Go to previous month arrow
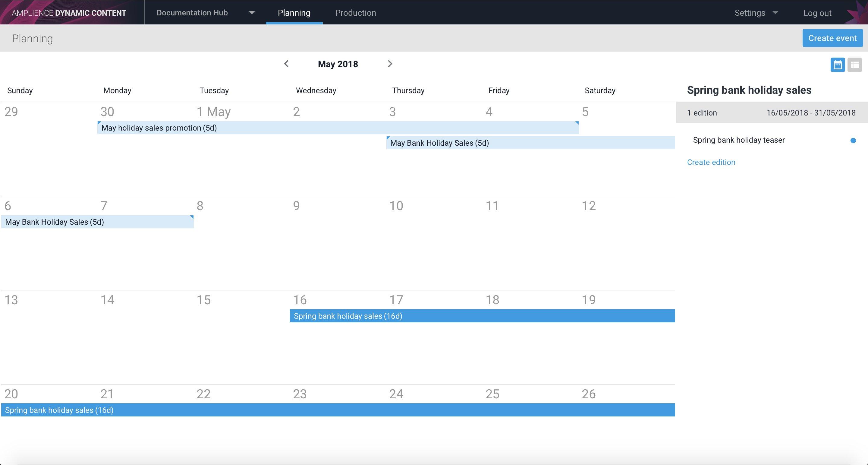 286,64
